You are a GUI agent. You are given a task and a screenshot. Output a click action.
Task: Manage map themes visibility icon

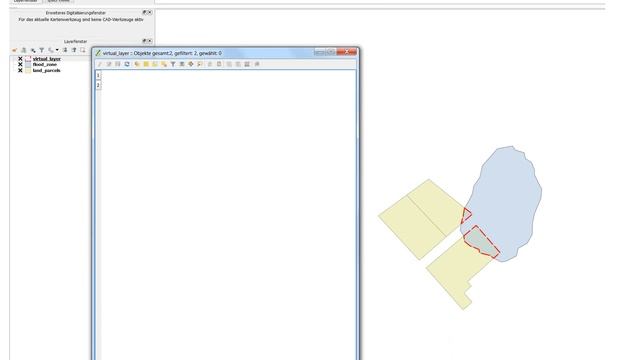(33, 50)
